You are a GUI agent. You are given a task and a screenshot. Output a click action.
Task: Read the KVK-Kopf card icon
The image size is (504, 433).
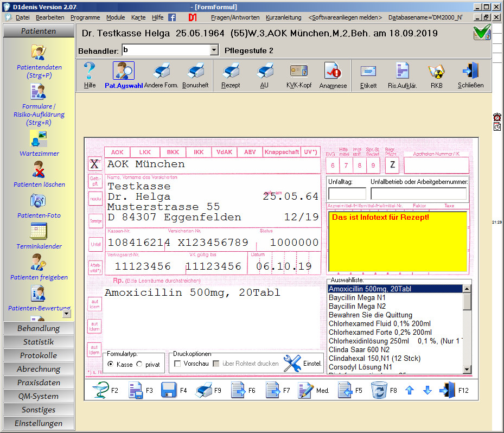click(299, 71)
